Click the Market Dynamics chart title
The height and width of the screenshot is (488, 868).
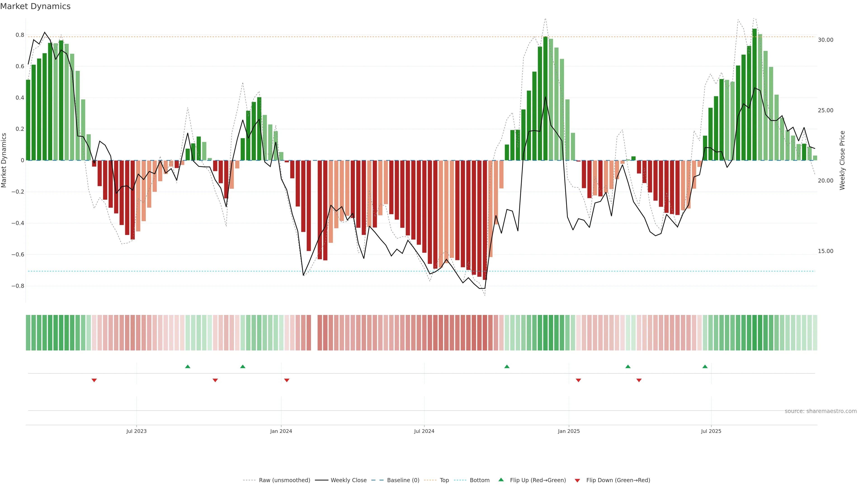[x=35, y=6]
